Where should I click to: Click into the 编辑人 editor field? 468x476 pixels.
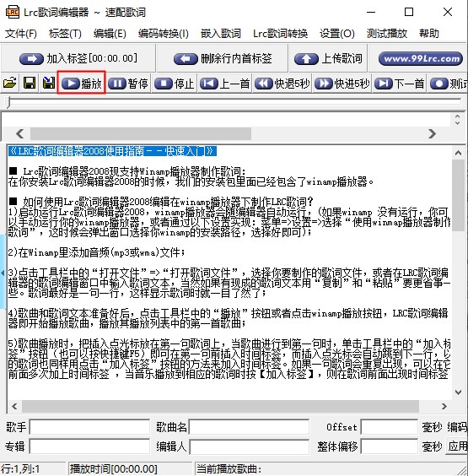249,446
